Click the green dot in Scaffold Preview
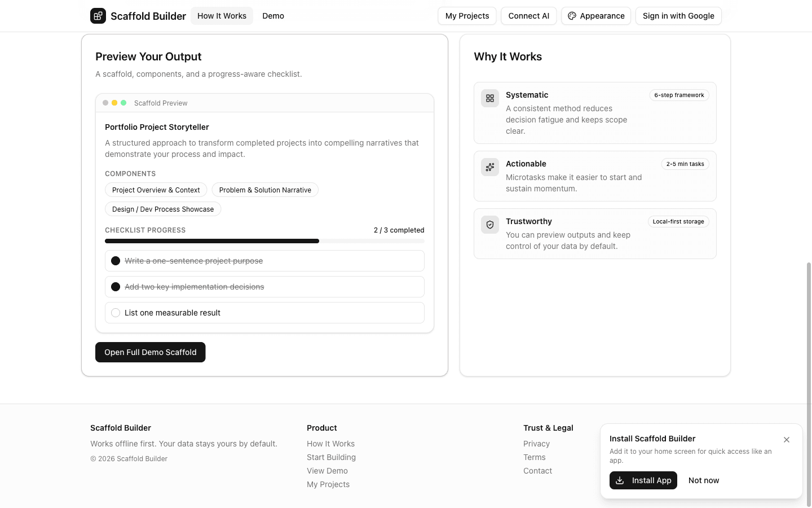812x508 pixels. [123, 103]
